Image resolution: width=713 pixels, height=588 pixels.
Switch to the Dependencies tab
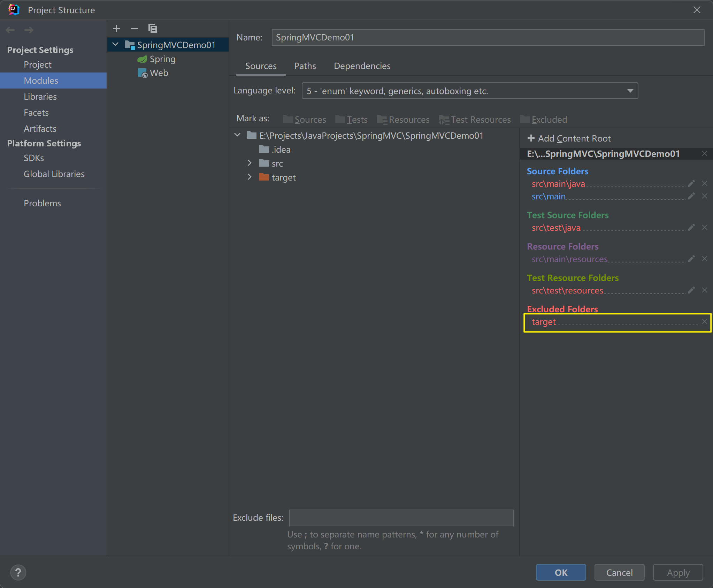[362, 66]
